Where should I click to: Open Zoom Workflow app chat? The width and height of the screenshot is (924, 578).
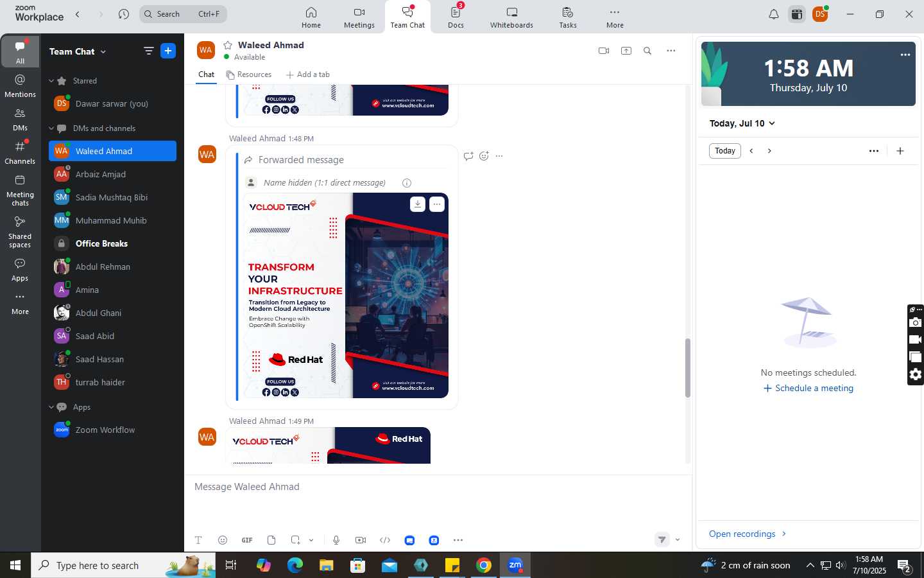pyautogui.click(x=112, y=430)
